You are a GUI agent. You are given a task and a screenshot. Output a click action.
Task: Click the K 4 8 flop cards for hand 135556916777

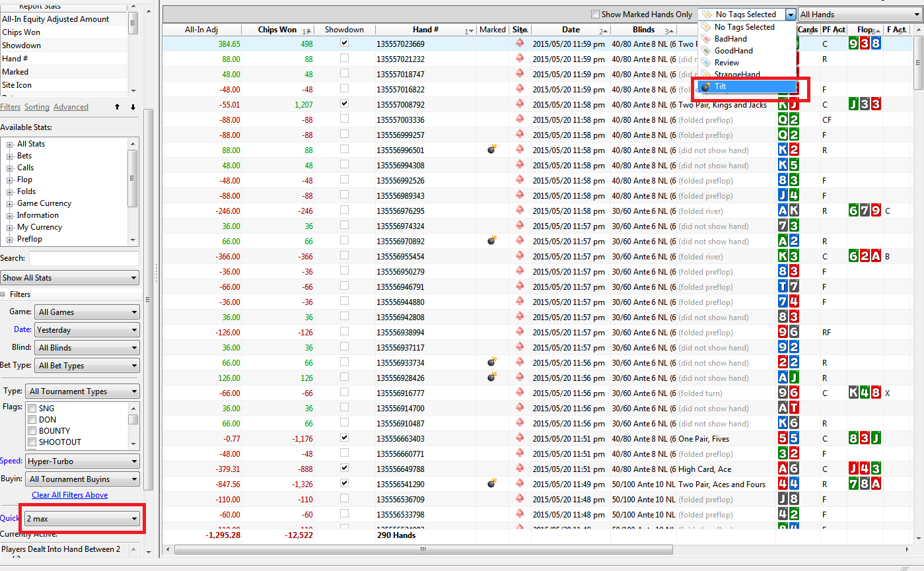865,393
